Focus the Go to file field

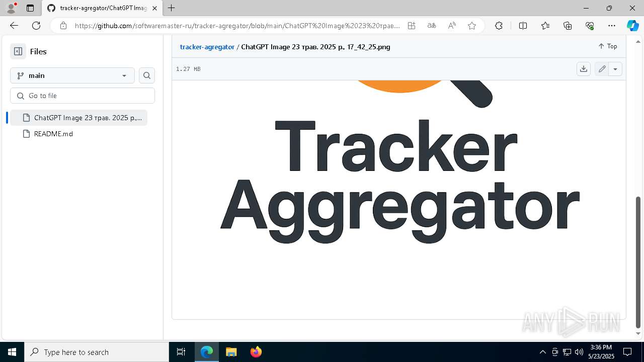83,96
